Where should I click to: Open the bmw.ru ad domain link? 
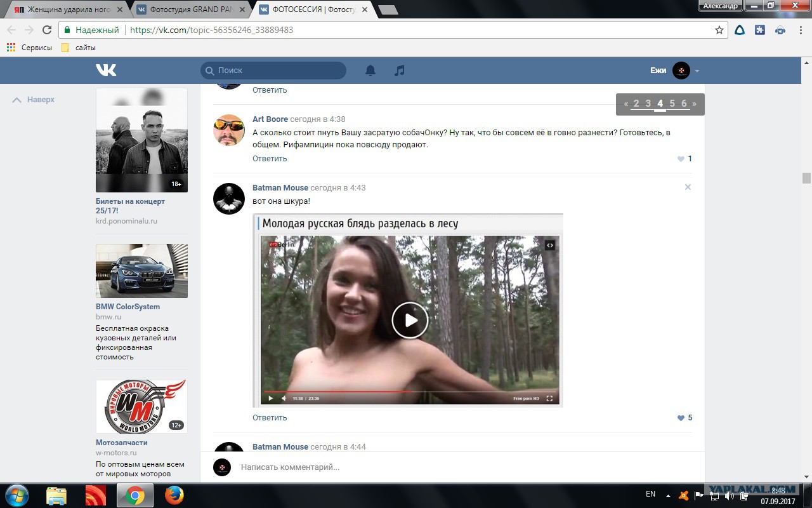(x=108, y=317)
